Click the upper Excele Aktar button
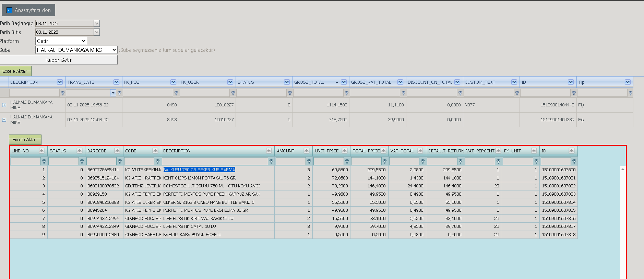Screen dimensions: 644x279 pyautogui.click(x=15, y=71)
